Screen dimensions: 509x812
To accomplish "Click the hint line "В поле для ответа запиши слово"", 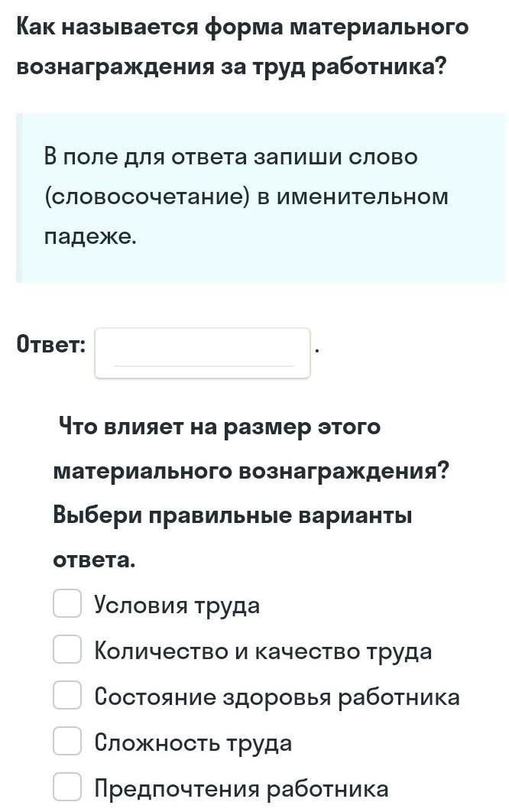I will pyautogui.click(x=231, y=157).
